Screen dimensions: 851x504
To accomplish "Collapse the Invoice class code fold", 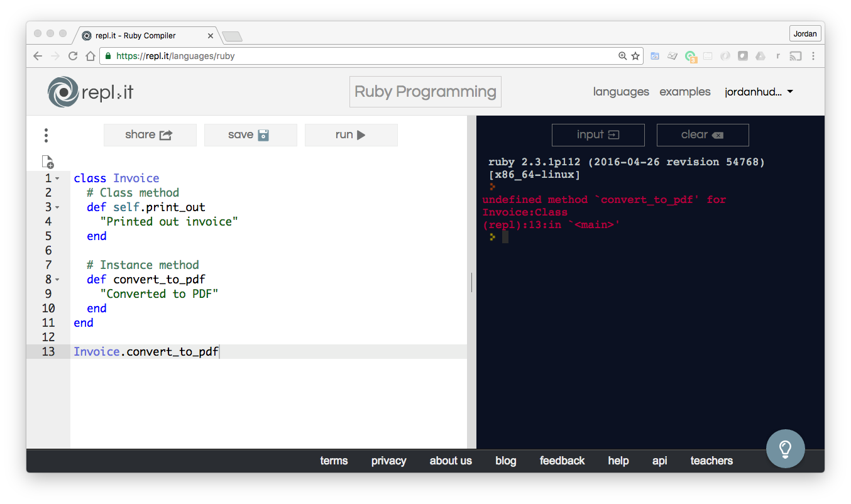I will tap(58, 178).
